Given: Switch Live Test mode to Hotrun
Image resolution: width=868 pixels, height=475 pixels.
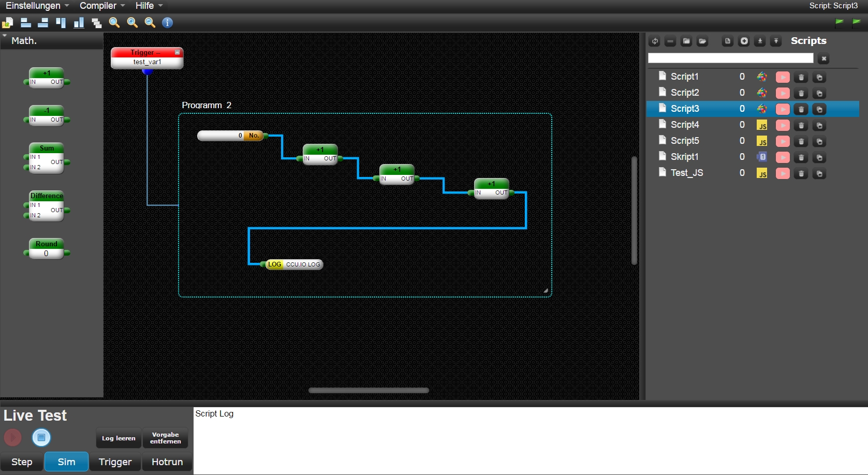Looking at the screenshot, I should [167, 462].
